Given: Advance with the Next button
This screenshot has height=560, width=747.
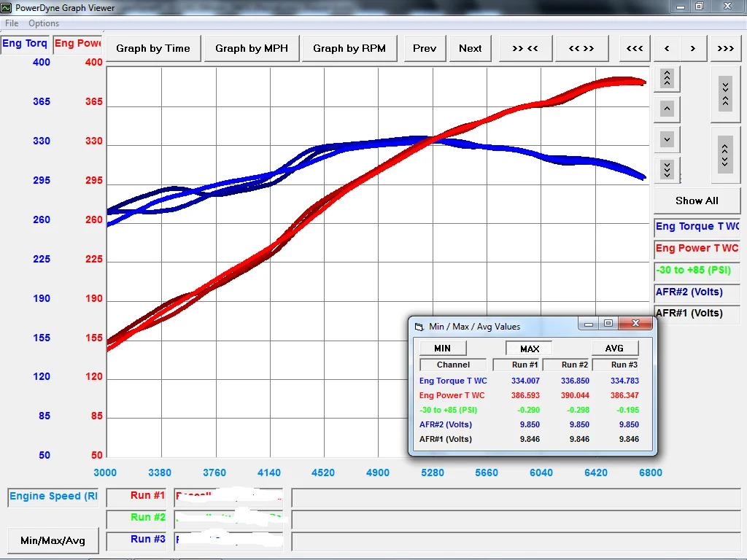Looking at the screenshot, I should [x=471, y=48].
